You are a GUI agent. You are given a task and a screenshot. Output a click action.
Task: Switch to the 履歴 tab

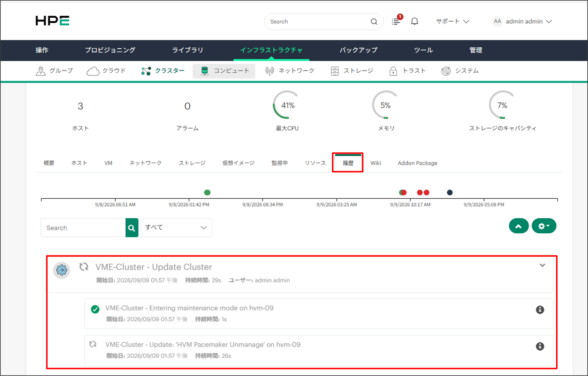click(x=348, y=163)
